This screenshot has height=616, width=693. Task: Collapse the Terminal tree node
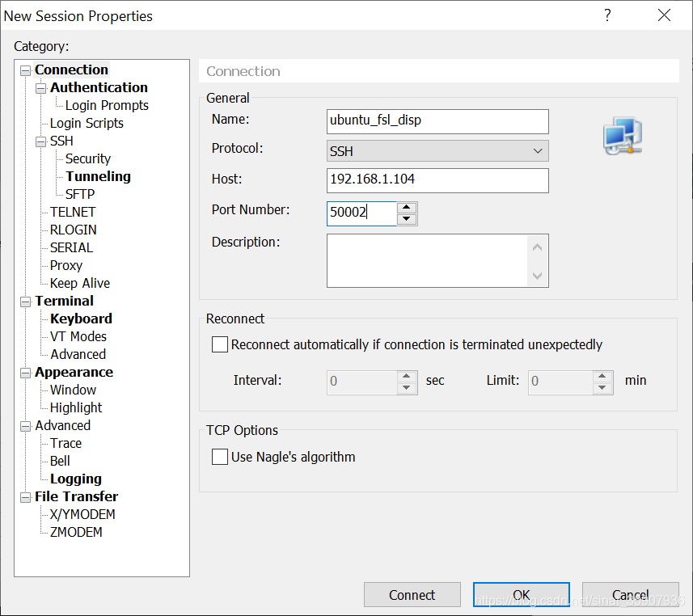pyautogui.click(x=26, y=302)
